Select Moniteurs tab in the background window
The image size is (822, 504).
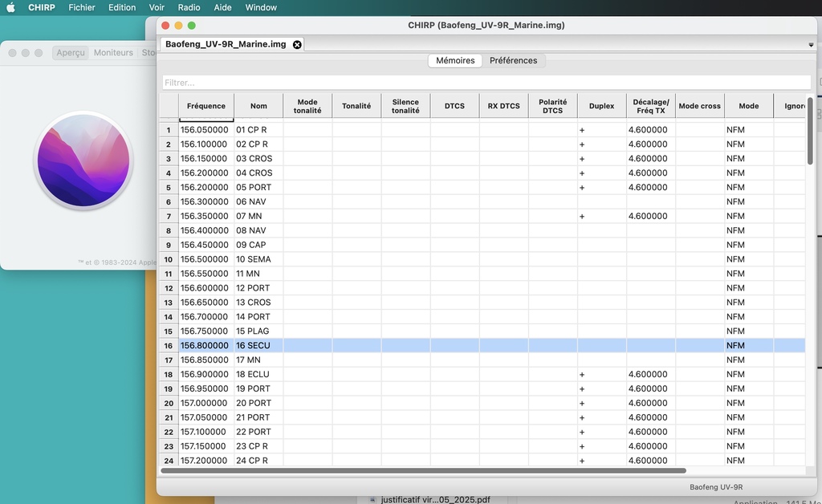113,52
